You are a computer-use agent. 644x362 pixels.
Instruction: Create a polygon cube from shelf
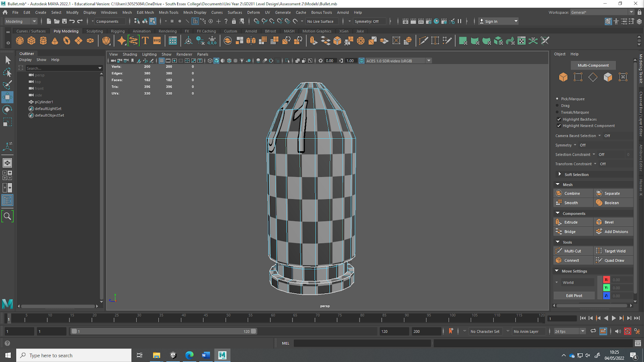(31, 41)
